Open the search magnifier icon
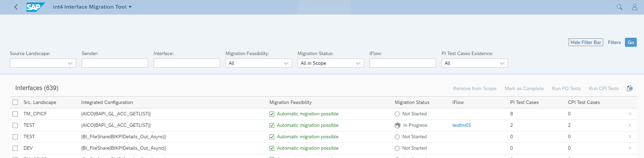Screen dimensions: 644x158 (x=619, y=7)
